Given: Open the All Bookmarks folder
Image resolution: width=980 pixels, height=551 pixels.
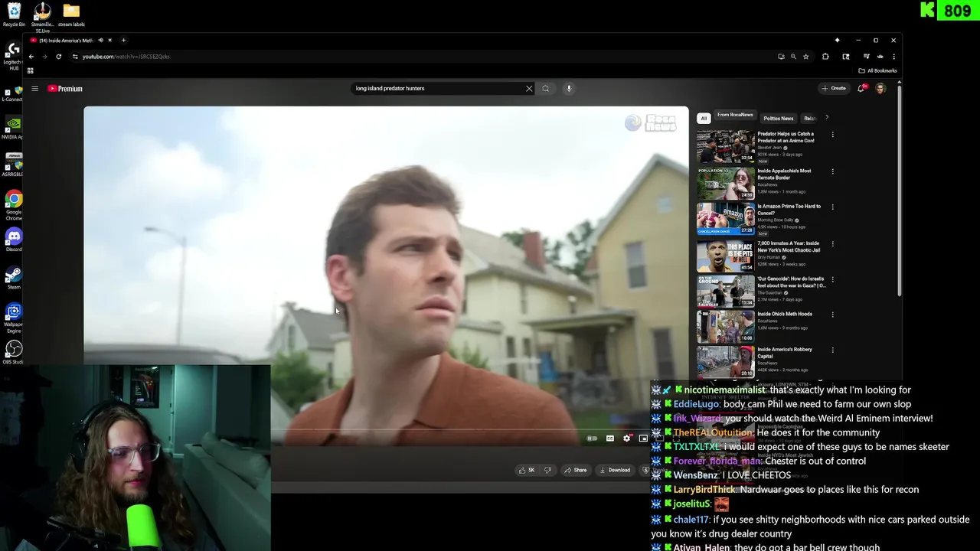Looking at the screenshot, I should (877, 70).
